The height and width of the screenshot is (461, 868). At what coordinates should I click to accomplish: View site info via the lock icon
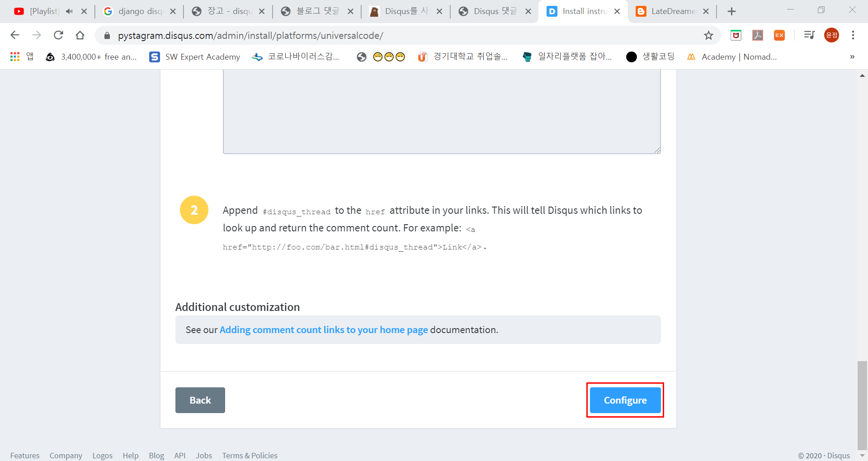pyautogui.click(x=107, y=35)
